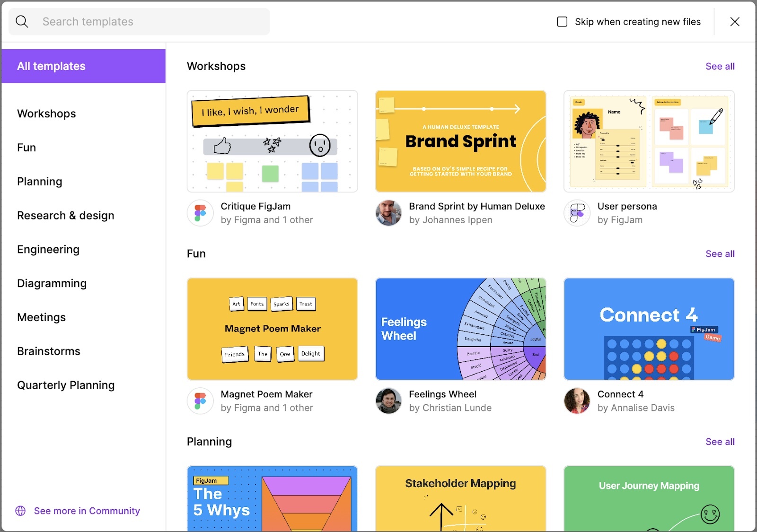Click the Brand Sprint by Human Deluxe title
The height and width of the screenshot is (532, 757).
click(x=477, y=206)
